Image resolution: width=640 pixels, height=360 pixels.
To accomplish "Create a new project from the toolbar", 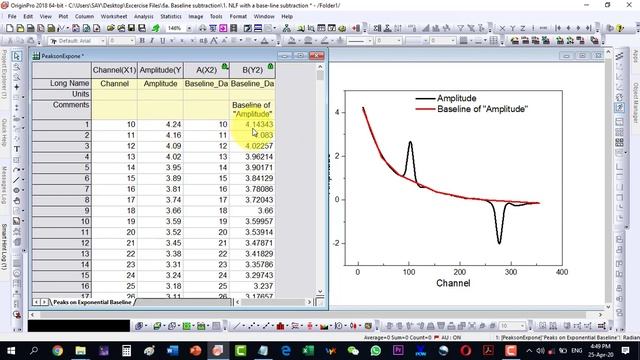I will point(9,28).
